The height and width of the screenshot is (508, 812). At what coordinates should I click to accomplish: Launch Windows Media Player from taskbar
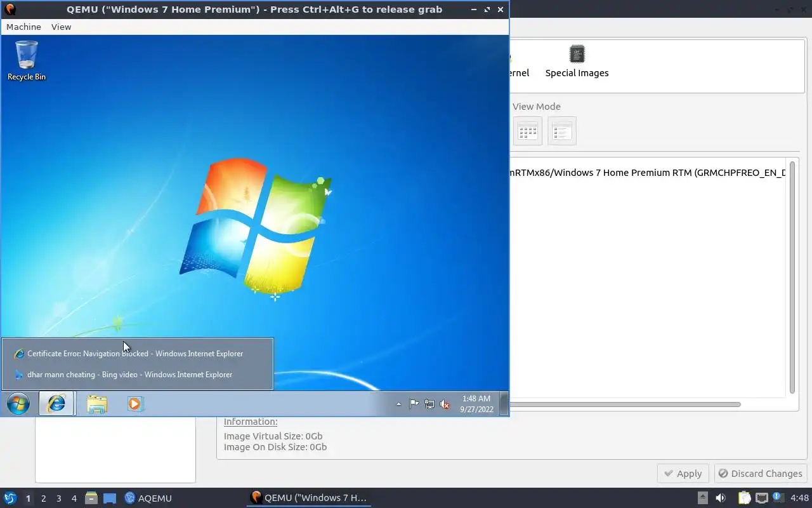[135, 404]
